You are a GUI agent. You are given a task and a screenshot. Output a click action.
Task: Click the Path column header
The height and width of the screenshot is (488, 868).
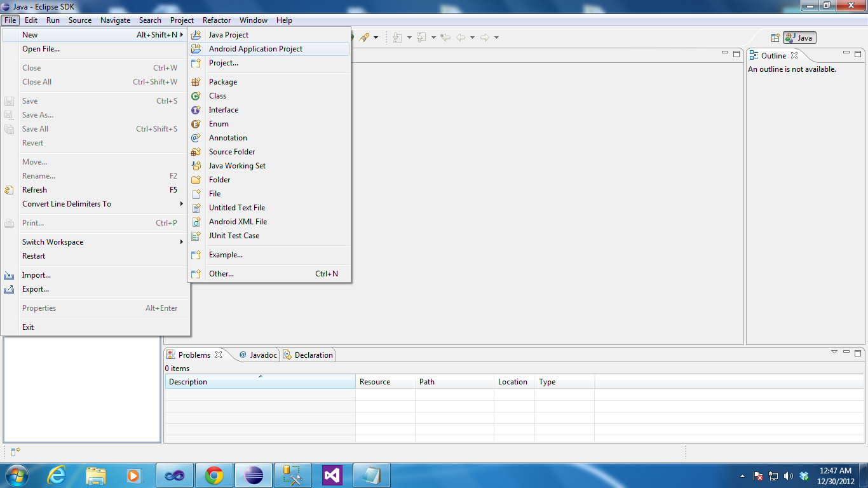click(454, 382)
